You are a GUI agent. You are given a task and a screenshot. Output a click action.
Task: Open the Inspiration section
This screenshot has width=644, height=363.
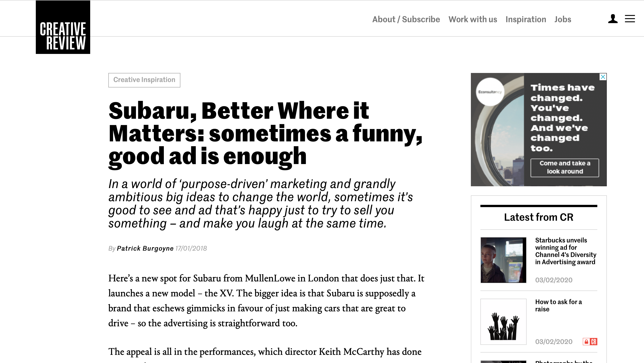click(x=525, y=19)
